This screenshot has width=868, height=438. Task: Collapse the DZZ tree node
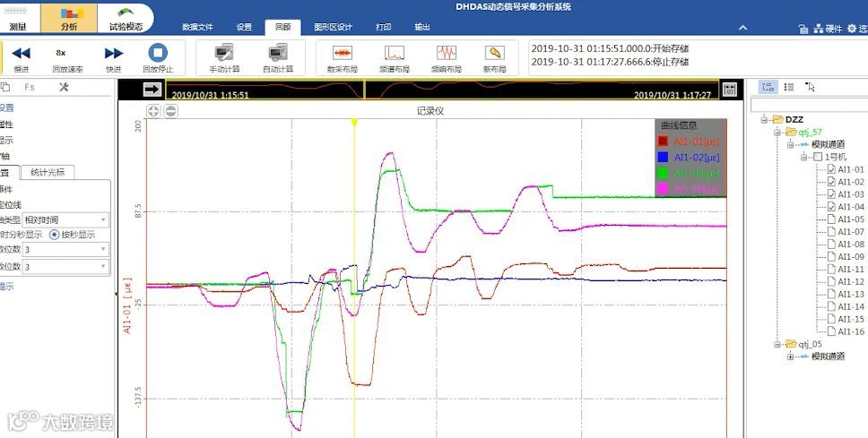[765, 119]
